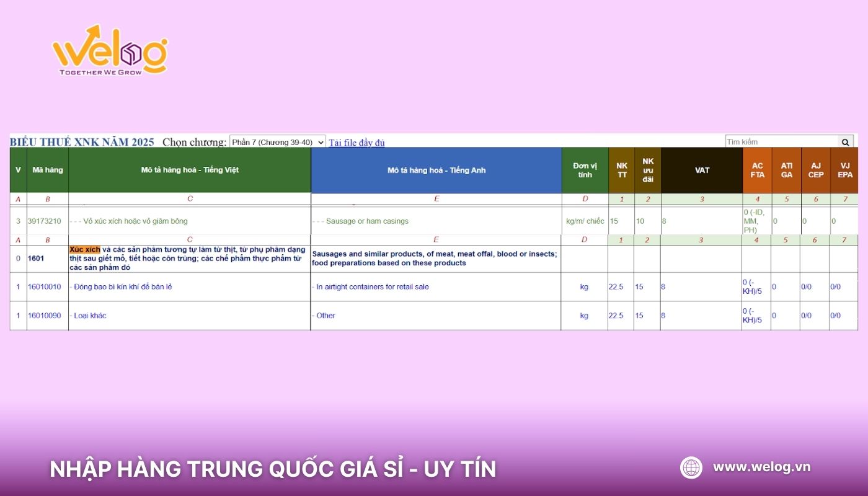Screen dimensions: 868x496
Task: Click the 'NK ưu đãi' column header
Action: click(647, 170)
